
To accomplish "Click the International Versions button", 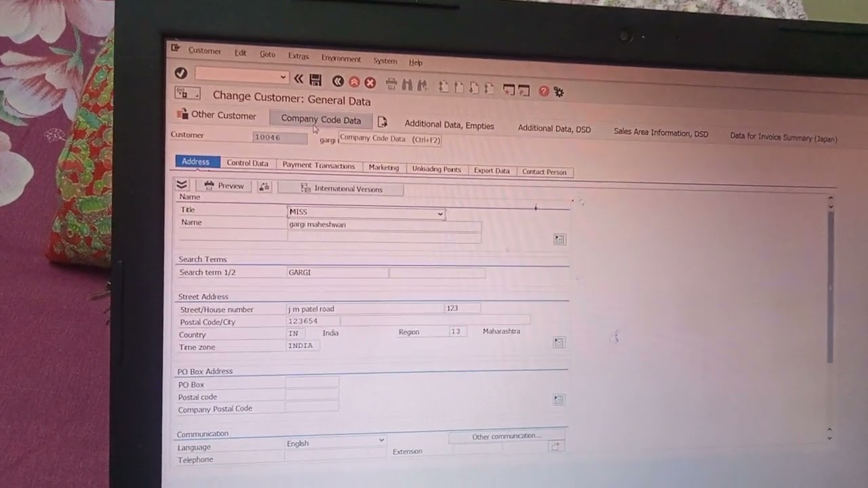I will [341, 188].
